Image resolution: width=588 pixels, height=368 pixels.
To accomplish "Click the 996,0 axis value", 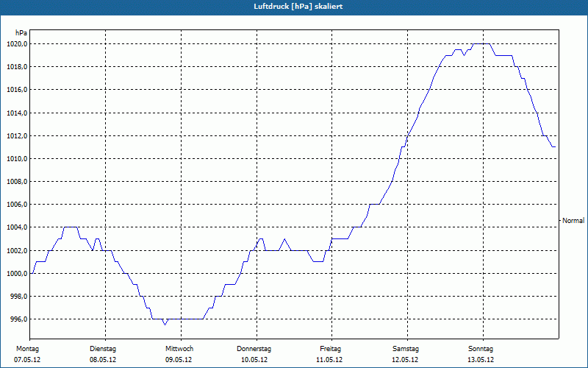I will (x=18, y=319).
